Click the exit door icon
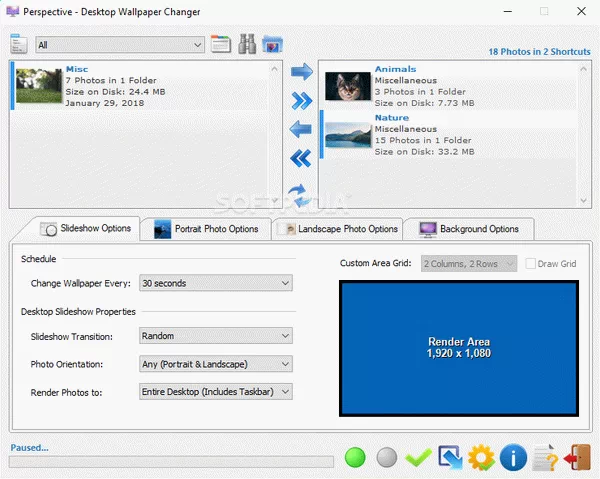Screen dimensions: 600x479 coord(575,458)
